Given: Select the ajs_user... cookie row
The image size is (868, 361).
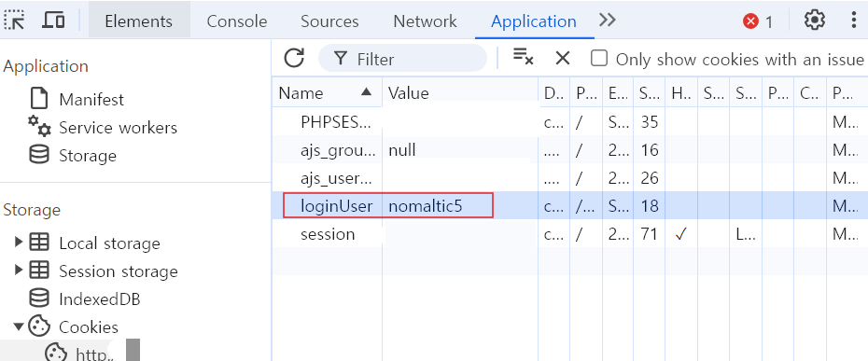Looking at the screenshot, I should pos(569,178).
